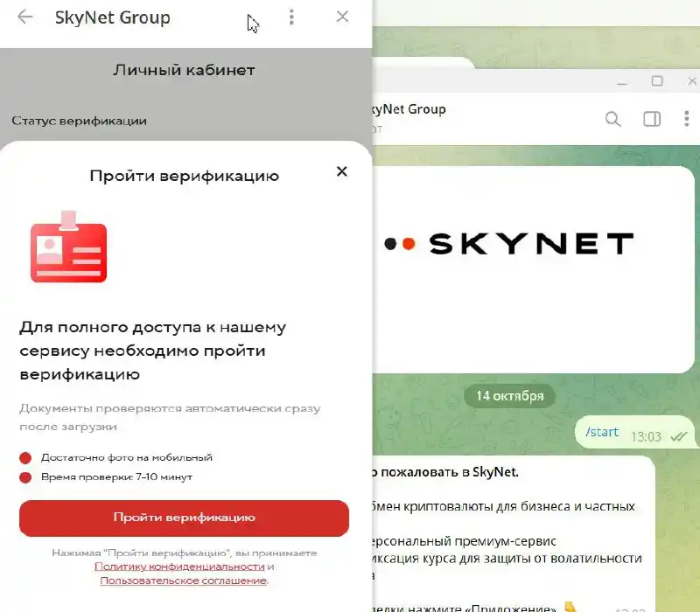This screenshot has height=612, width=700.
Task: Dismiss the Пройти верификацию dialog with its X
Action: (x=342, y=171)
